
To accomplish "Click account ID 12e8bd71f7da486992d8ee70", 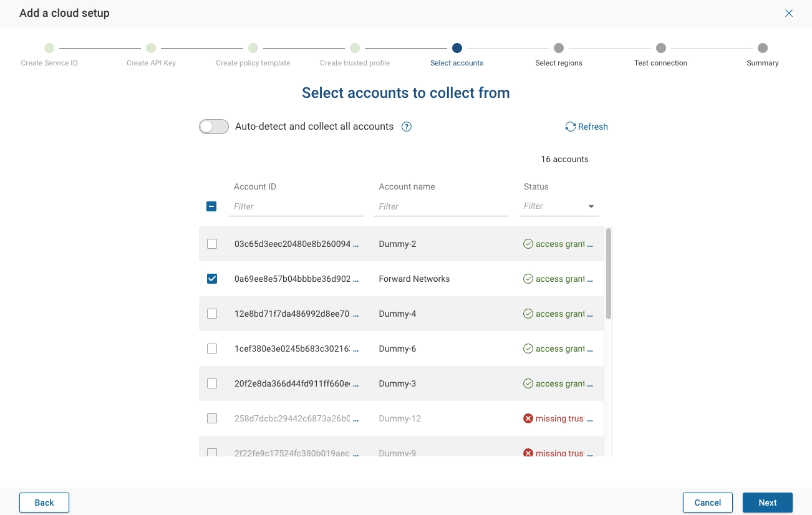I will click(292, 314).
